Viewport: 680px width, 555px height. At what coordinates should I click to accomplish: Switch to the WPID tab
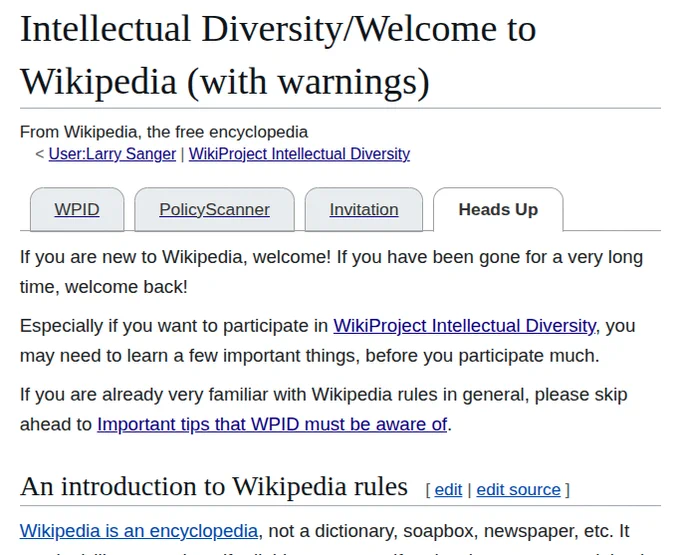pos(77,209)
